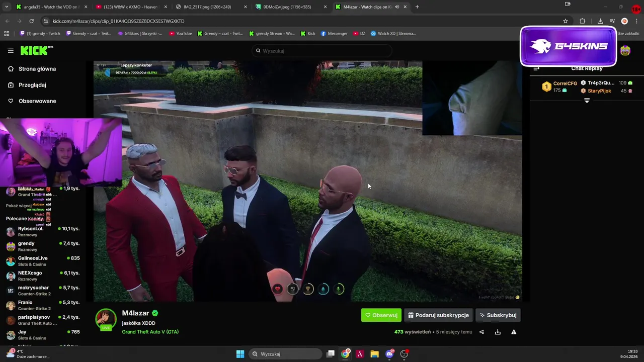Open the apps grid in bookmarks bar
Image resolution: width=644 pixels, height=362 pixels.
(x=7, y=34)
